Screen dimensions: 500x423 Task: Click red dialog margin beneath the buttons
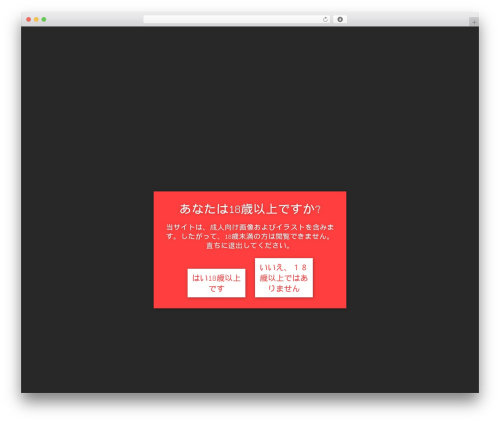[x=250, y=303]
